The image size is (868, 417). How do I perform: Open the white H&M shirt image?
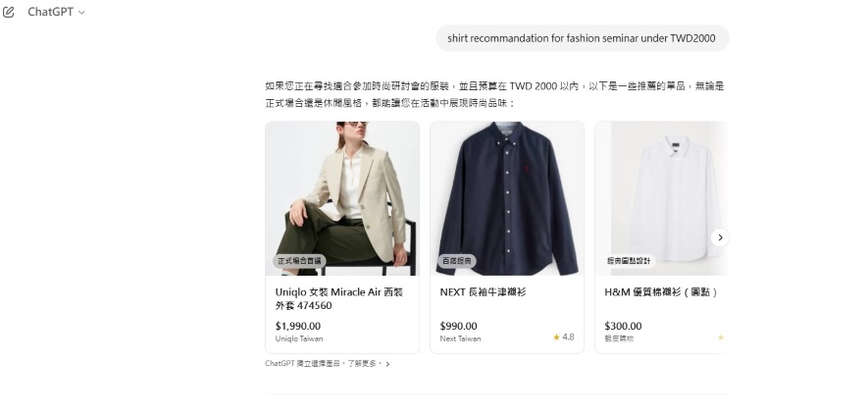(661, 198)
